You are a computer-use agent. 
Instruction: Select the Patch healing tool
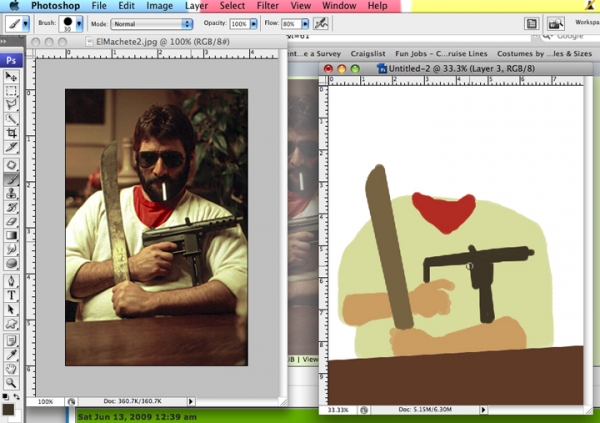click(11, 165)
